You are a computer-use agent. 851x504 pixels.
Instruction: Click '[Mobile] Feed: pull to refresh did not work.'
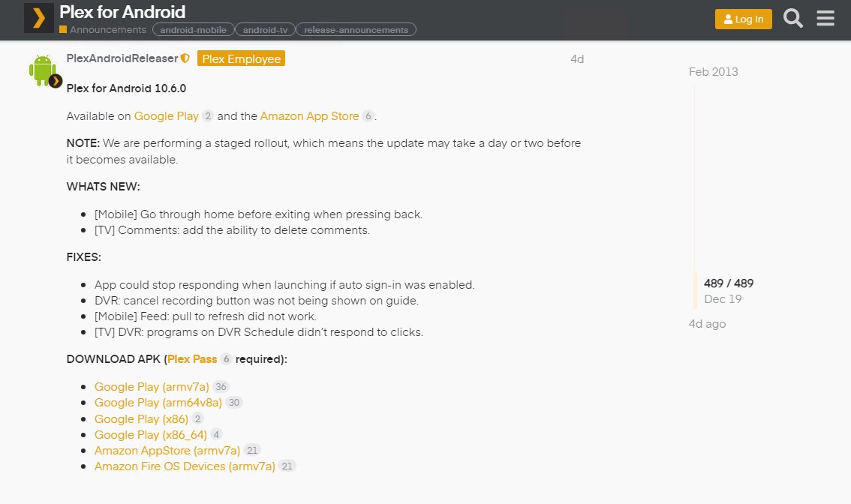pos(205,316)
